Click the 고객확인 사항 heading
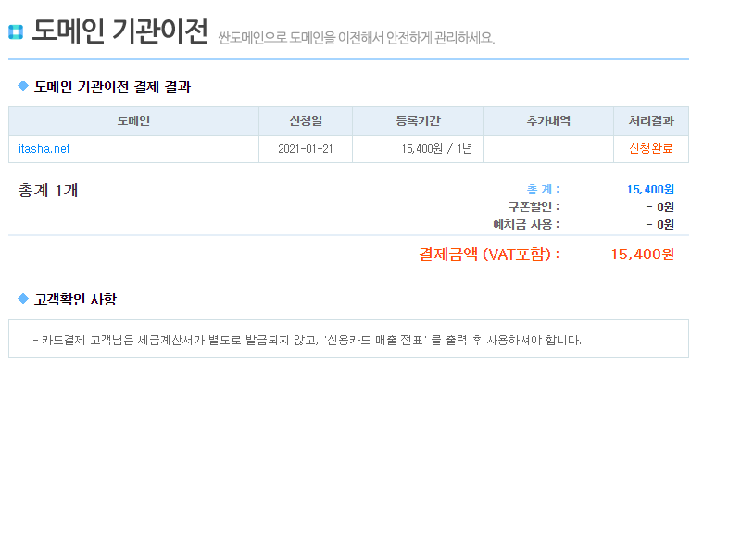This screenshot has height=560, width=741. point(75,299)
